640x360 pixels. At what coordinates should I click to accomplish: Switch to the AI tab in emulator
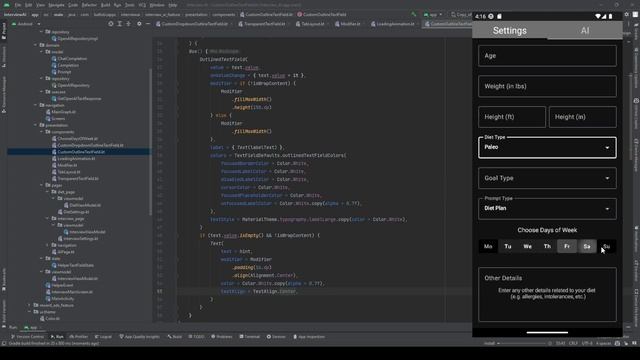pyautogui.click(x=585, y=31)
